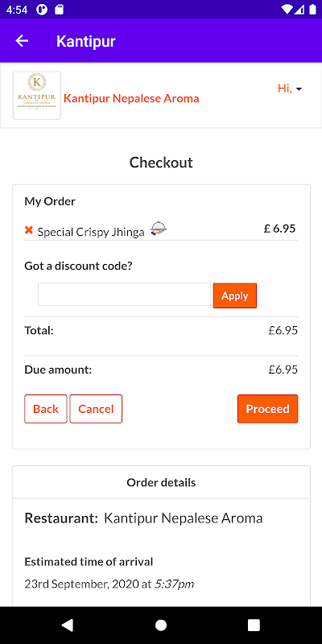This screenshot has width=322, height=644.
Task: Tap the battery icon in status bar
Action: 312,9
